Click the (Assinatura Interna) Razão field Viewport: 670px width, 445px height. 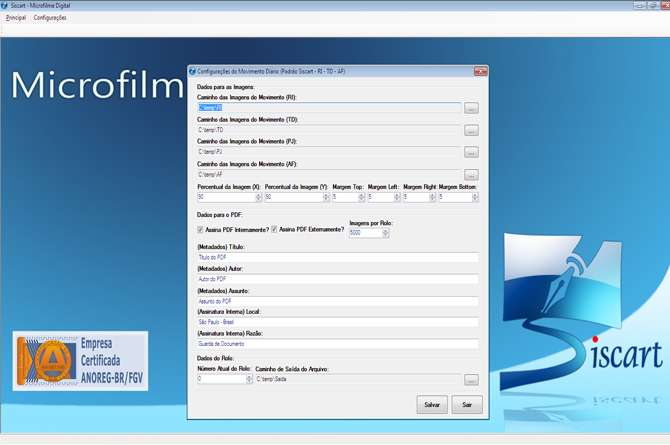tap(338, 344)
